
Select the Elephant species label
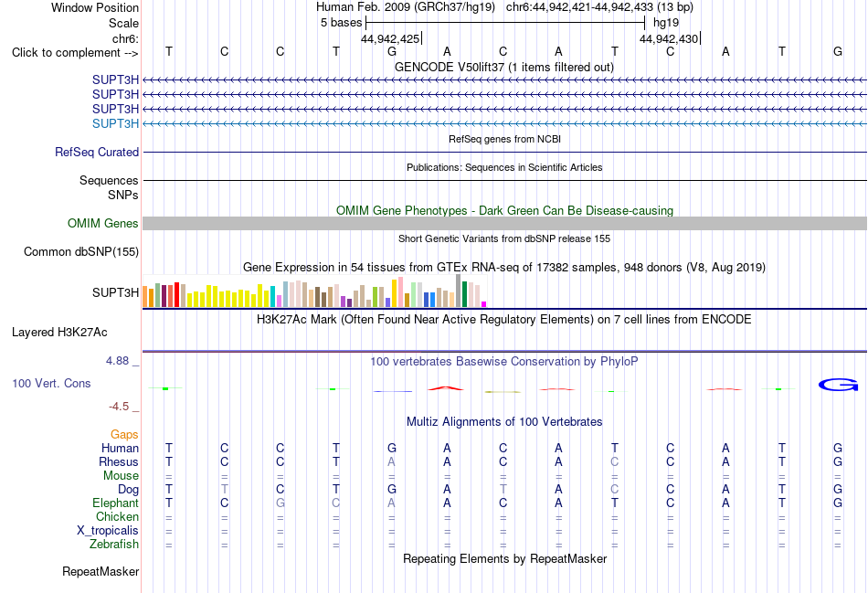(115, 503)
